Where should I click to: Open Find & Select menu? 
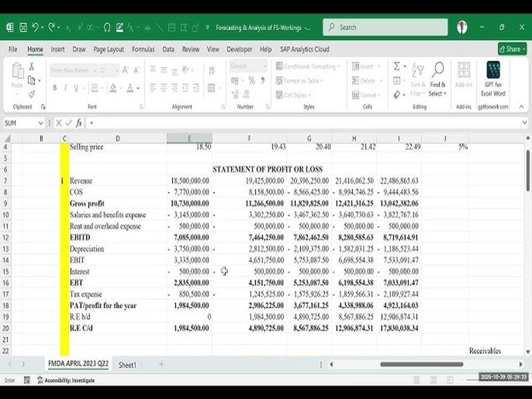pyautogui.click(x=438, y=80)
